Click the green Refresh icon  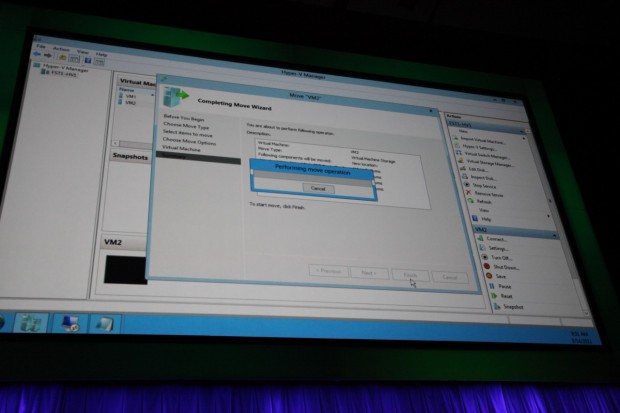[x=471, y=201]
